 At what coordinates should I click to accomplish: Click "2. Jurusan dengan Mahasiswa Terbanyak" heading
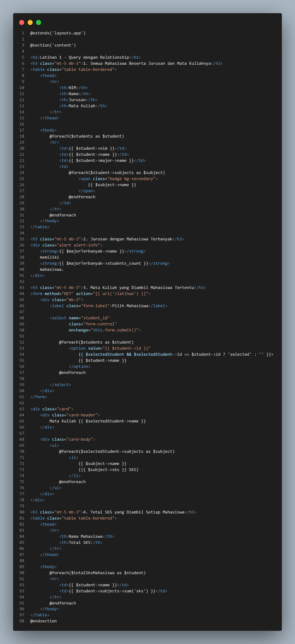pos(128,239)
